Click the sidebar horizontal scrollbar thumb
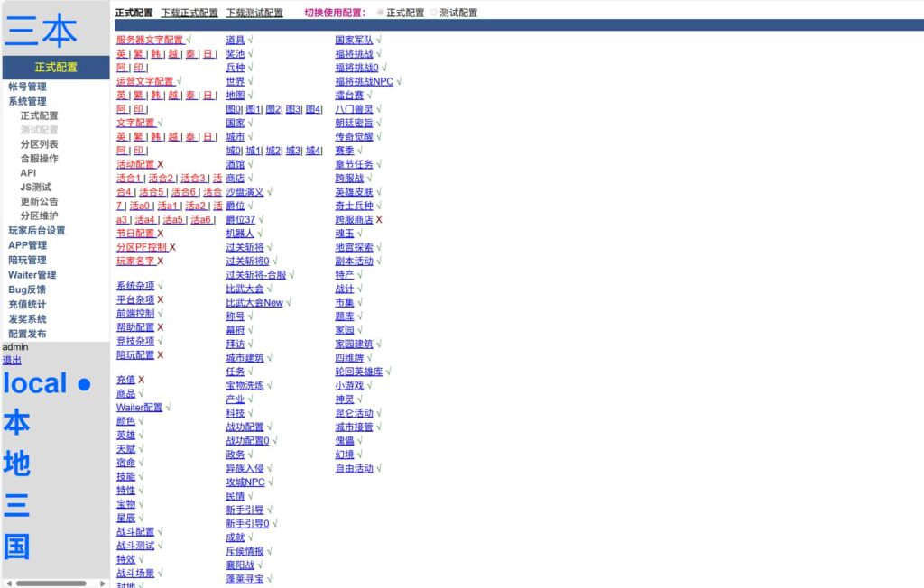This screenshot has height=588, width=924. click(x=51, y=583)
